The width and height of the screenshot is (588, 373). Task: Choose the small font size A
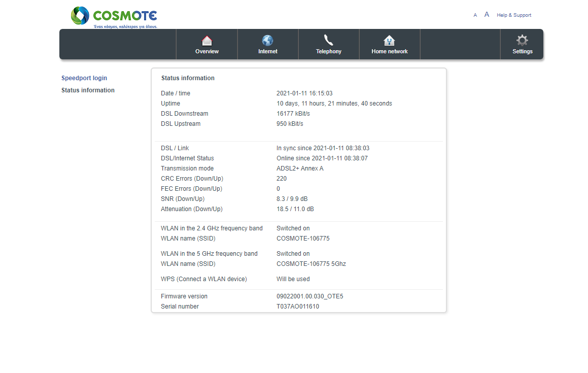(x=475, y=15)
